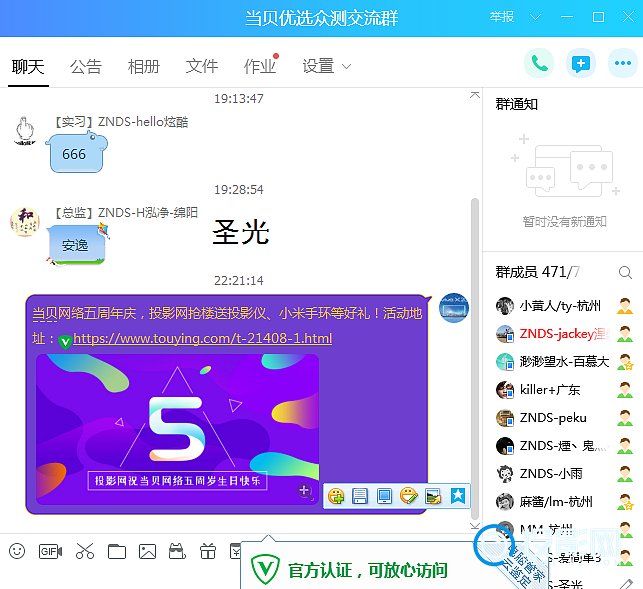
Task: Click the wallet icon beside the gift box
Action: (x=235, y=551)
